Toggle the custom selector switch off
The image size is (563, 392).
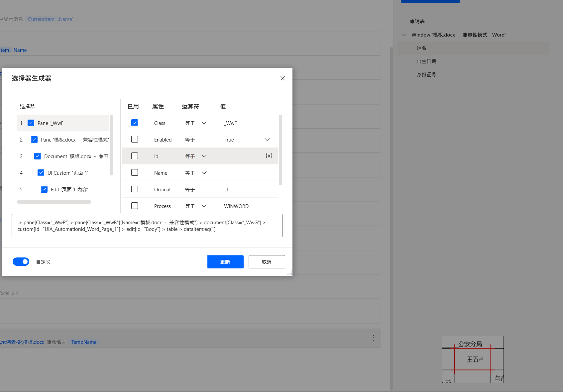click(x=21, y=262)
